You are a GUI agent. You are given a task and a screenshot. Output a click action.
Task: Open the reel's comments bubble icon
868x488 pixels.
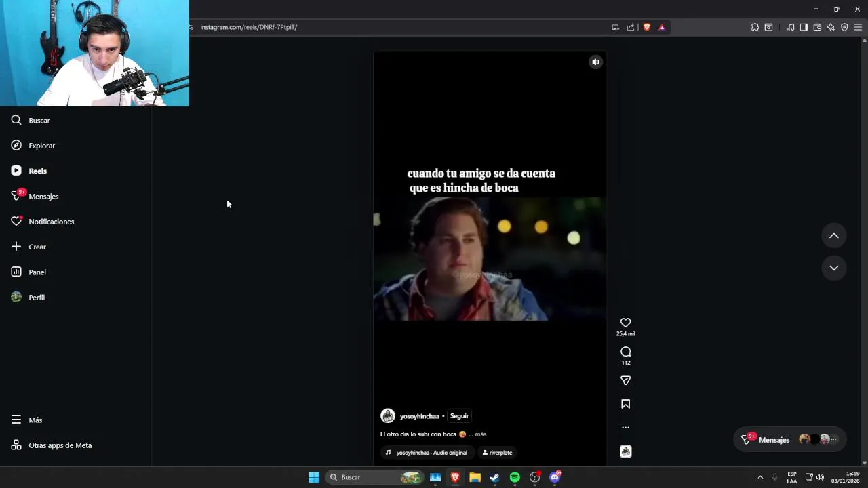(x=625, y=352)
